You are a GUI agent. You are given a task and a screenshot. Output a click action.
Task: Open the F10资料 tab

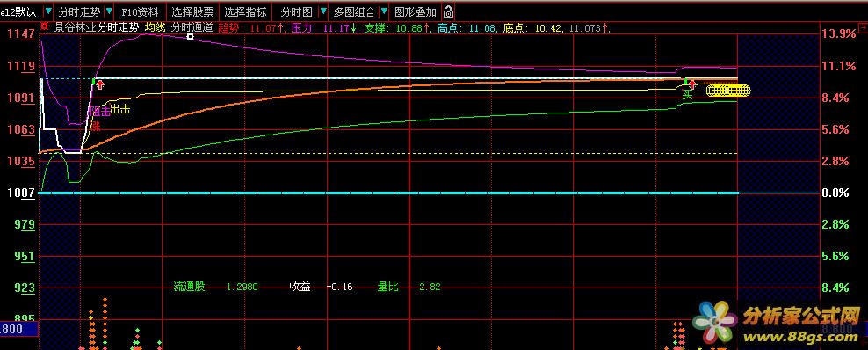140,11
